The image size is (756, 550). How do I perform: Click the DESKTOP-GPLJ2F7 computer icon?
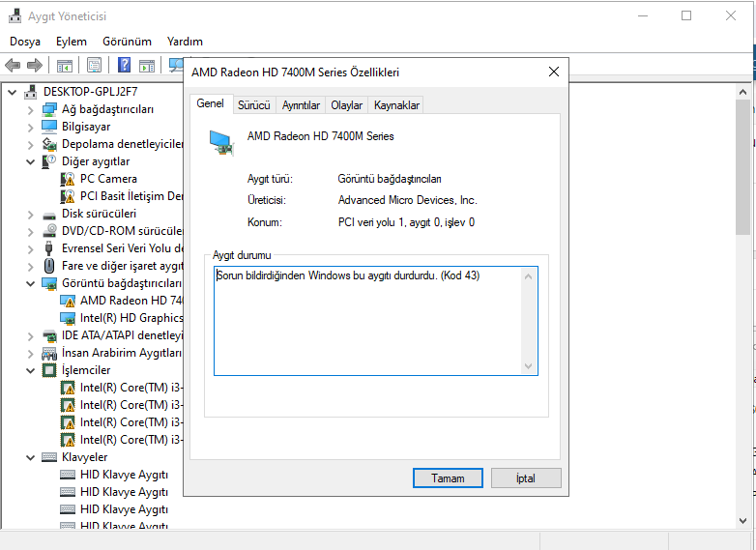click(30, 92)
